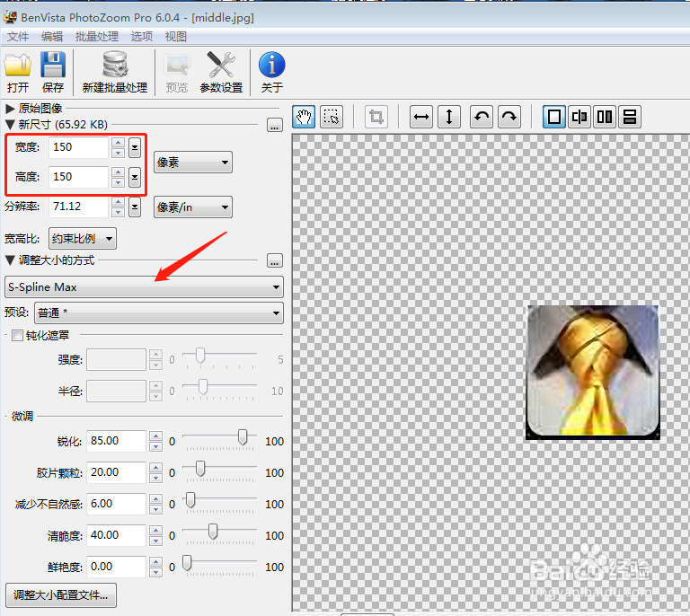
Task: Open the 视图 menu
Action: click(175, 37)
